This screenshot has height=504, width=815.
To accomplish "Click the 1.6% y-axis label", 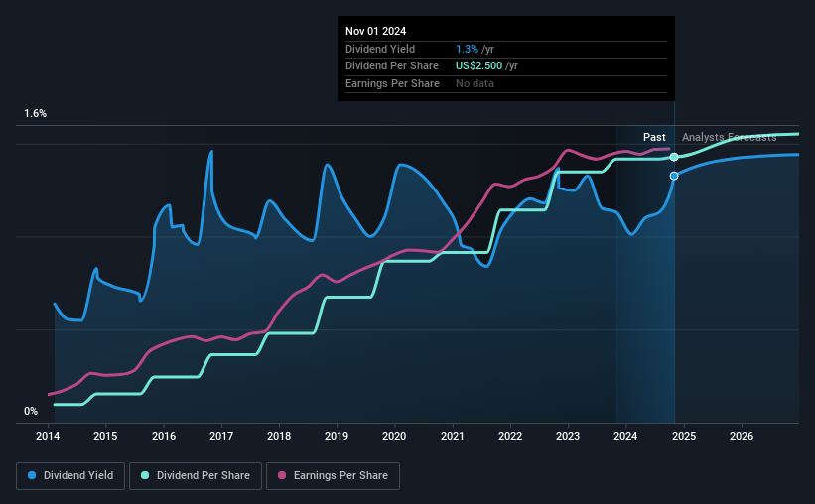I will click(36, 114).
